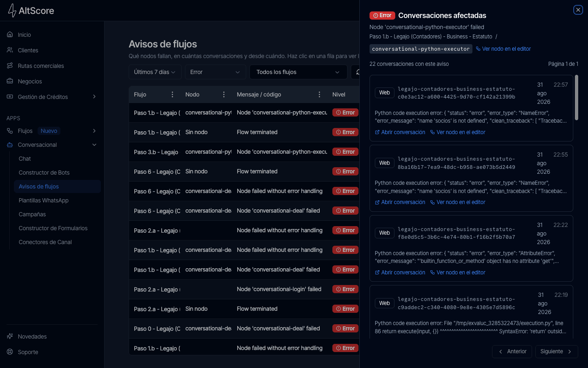Open the Todos los flujos dropdown
The height and width of the screenshot is (368, 588).
coord(298,72)
